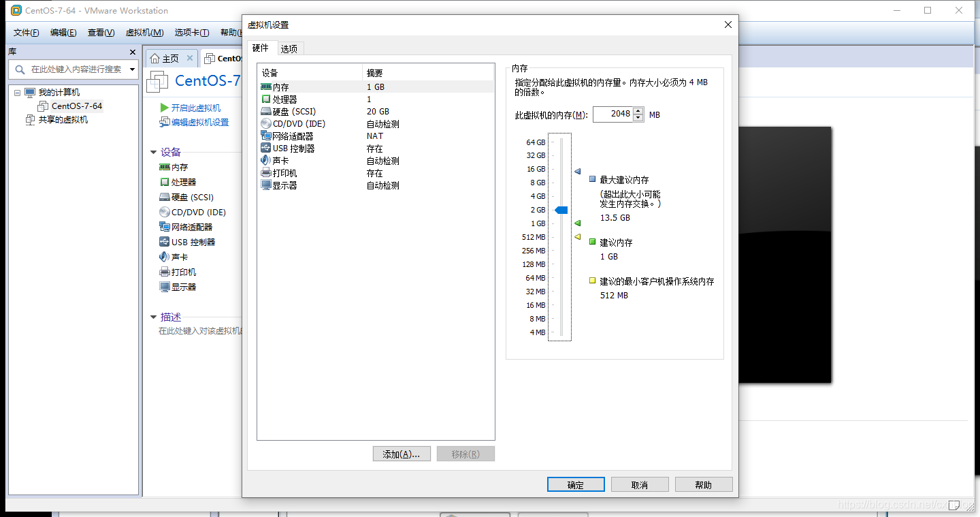Select the processor (处理器) icon in the dialog list
Viewport: 980px width, 517px height.
click(266, 99)
